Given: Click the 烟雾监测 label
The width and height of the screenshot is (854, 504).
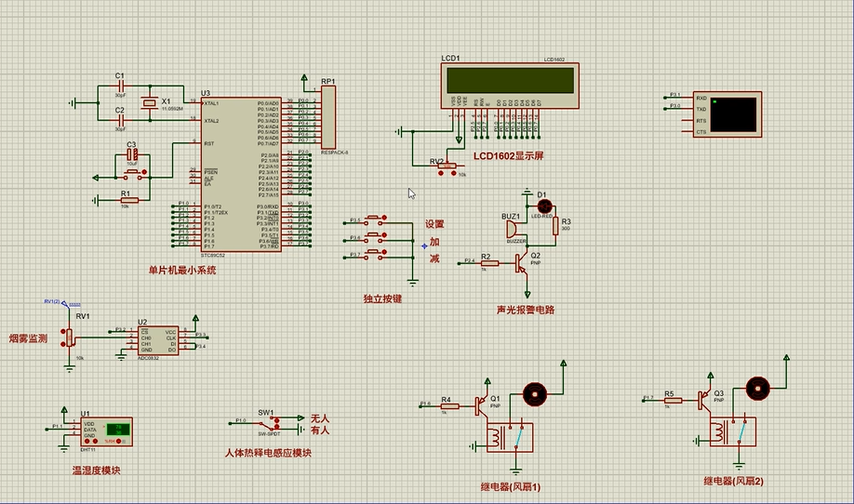Looking at the screenshot, I should (28, 338).
